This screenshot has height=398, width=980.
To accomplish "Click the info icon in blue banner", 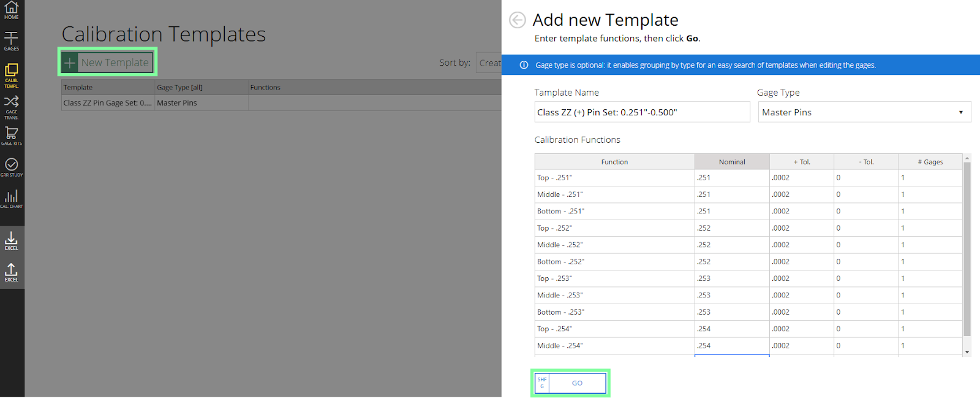I will click(524, 65).
